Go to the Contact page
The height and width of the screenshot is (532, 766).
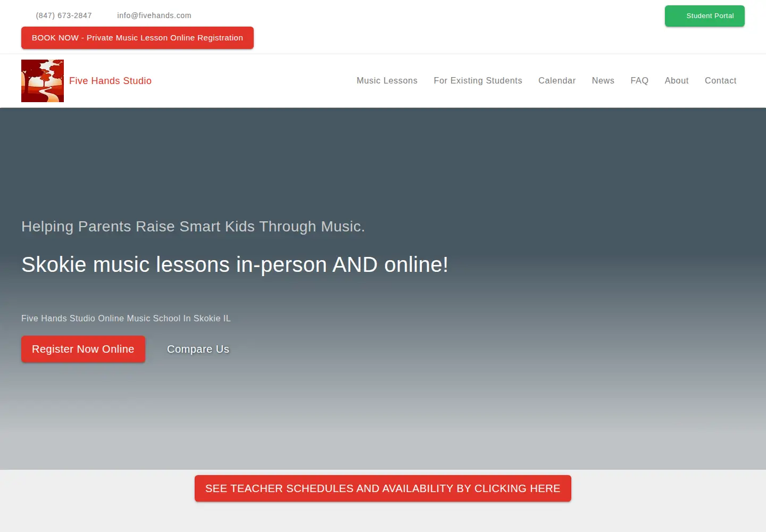point(720,81)
